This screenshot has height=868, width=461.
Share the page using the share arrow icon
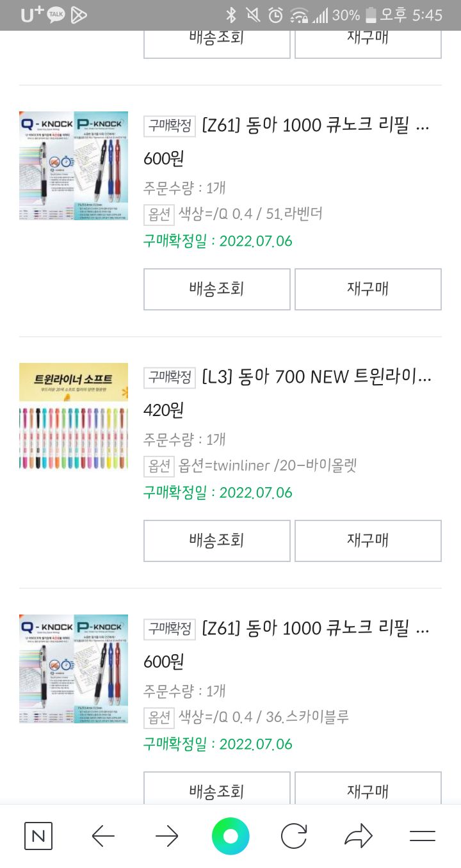click(358, 836)
